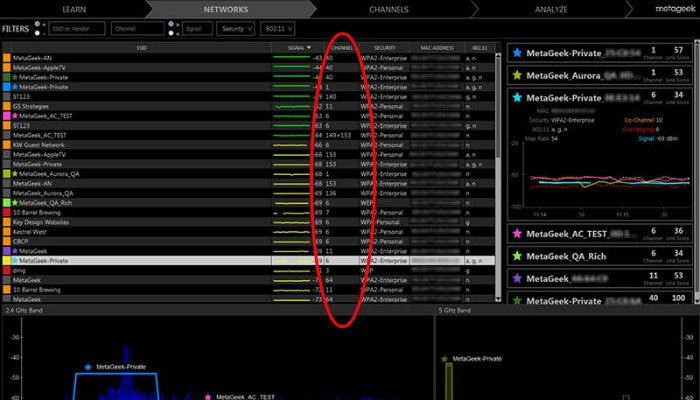Image resolution: width=700 pixels, height=400 pixels.
Task: Click the orange color swatch for GS Strategies
Action: tap(6, 106)
